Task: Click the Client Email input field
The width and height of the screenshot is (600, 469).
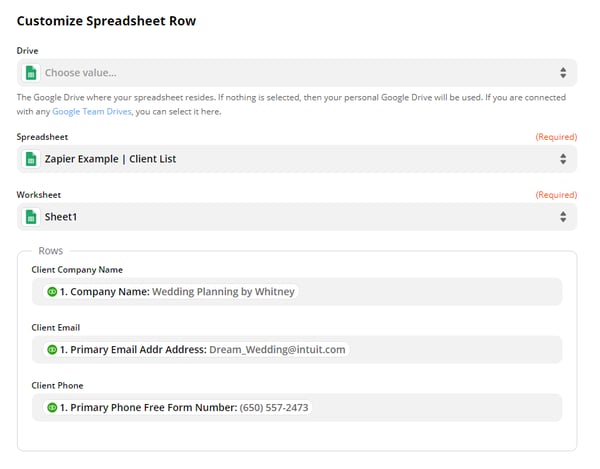Action: 297,350
